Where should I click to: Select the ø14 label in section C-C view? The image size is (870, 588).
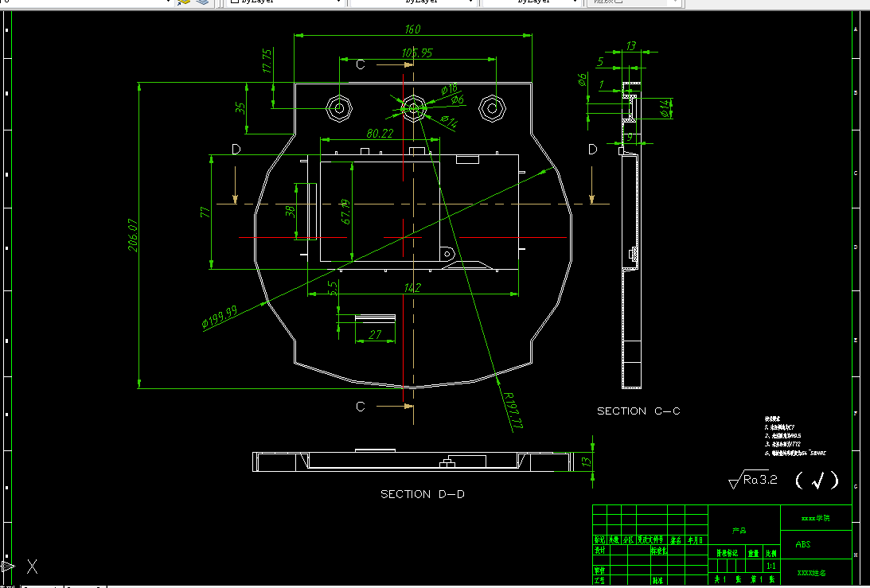(664, 108)
